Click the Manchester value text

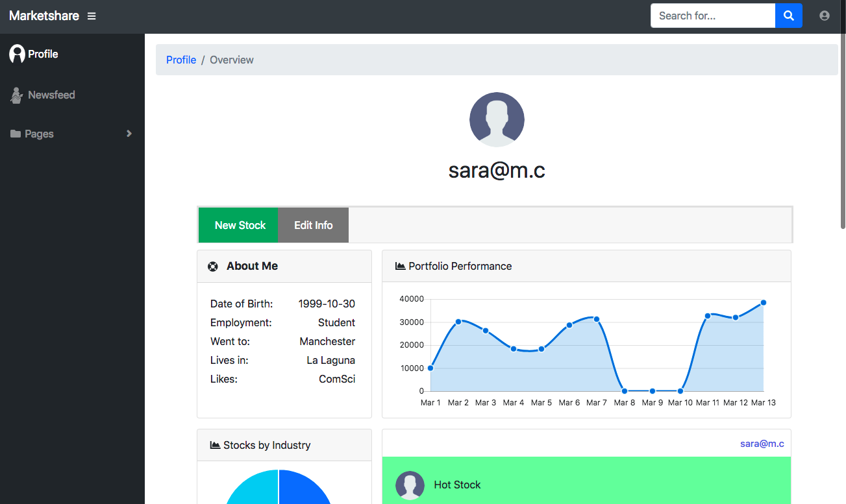(x=327, y=341)
